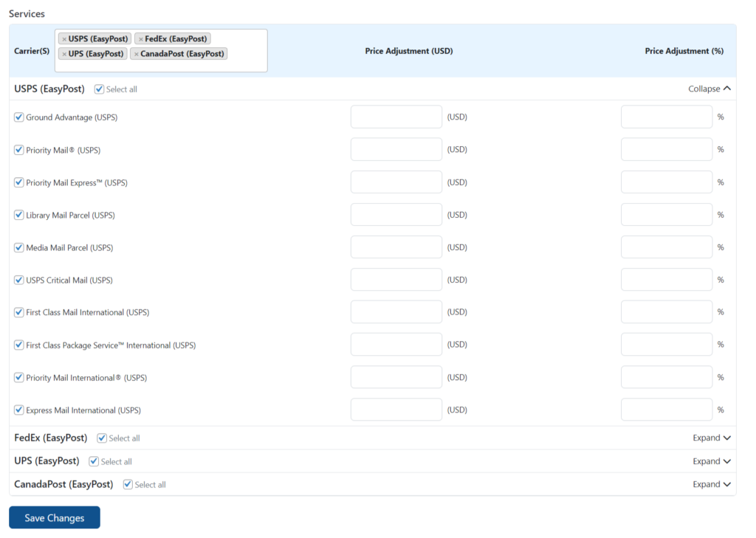Uncheck Ground Advantage (USPS) service
Image resolution: width=756 pixels, height=538 pixels.
pyautogui.click(x=18, y=117)
